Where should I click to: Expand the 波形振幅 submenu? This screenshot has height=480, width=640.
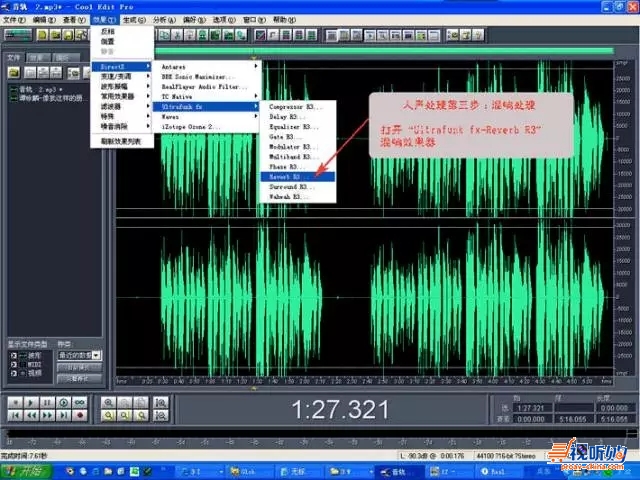122,87
